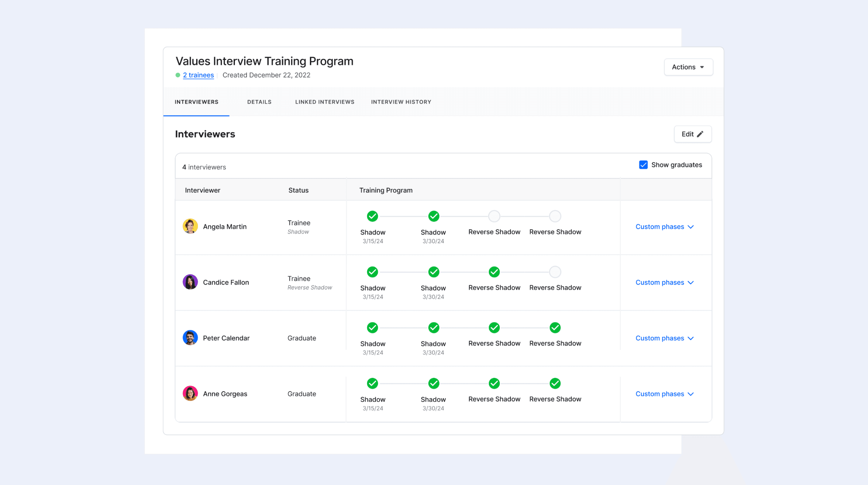Click Angela's completed Shadow 3/15/24 checkmark
This screenshot has height=485, width=868.
point(372,216)
